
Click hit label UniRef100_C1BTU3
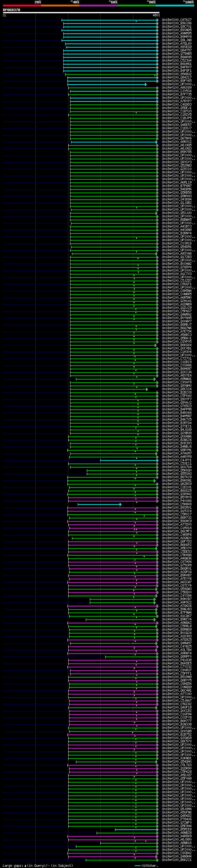(x=177, y=111)
